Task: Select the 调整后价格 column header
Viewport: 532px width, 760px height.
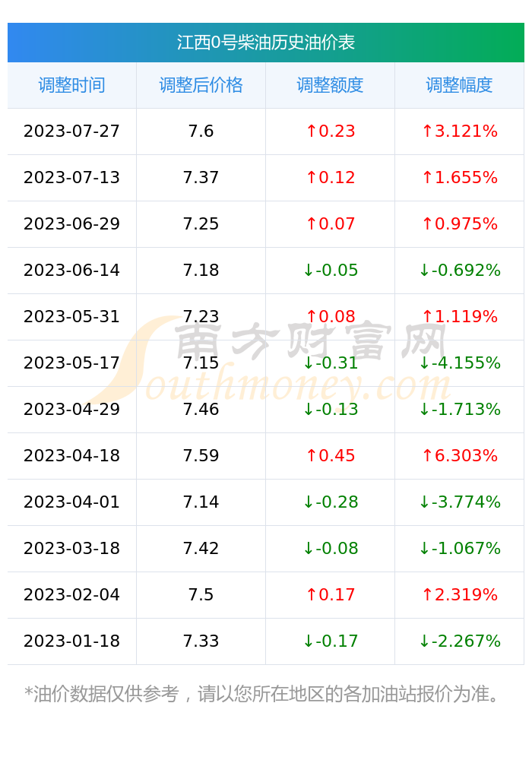Action: [x=201, y=85]
